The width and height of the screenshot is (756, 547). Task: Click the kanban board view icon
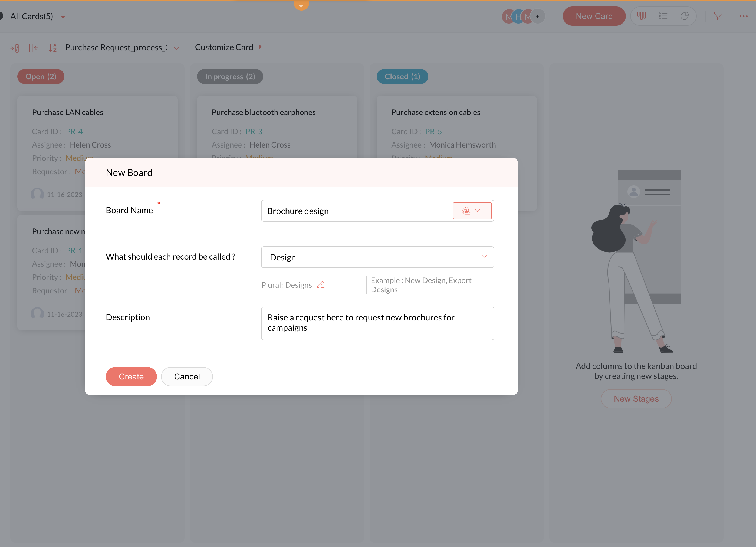[641, 16]
